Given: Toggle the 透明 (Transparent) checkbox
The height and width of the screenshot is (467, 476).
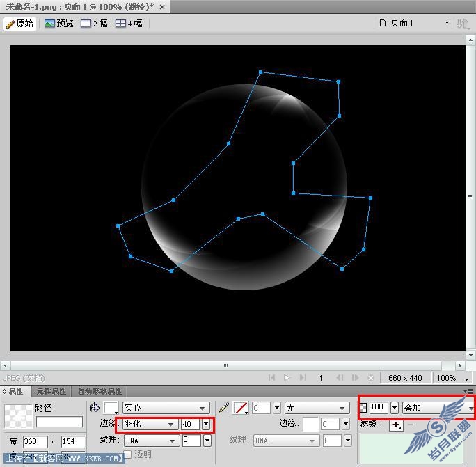Looking at the screenshot, I should pos(127,454).
